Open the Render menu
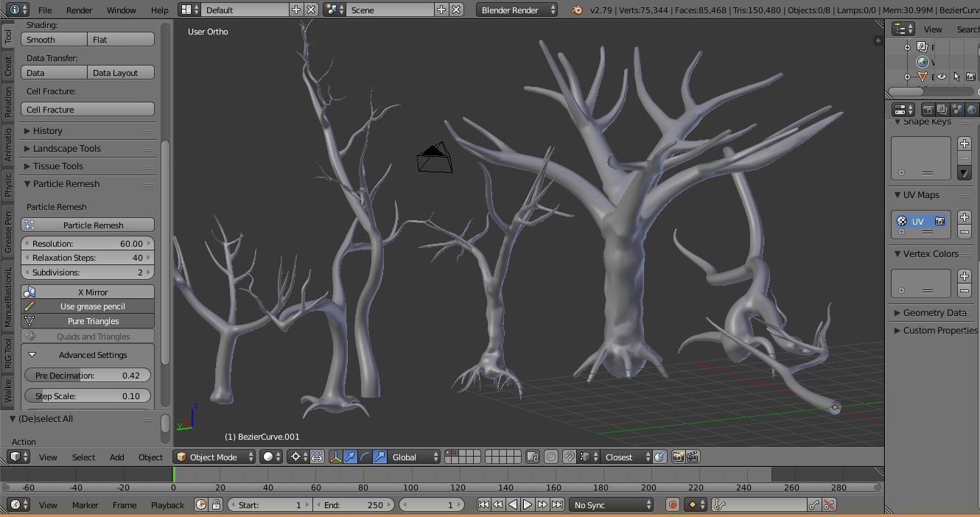 pos(79,10)
